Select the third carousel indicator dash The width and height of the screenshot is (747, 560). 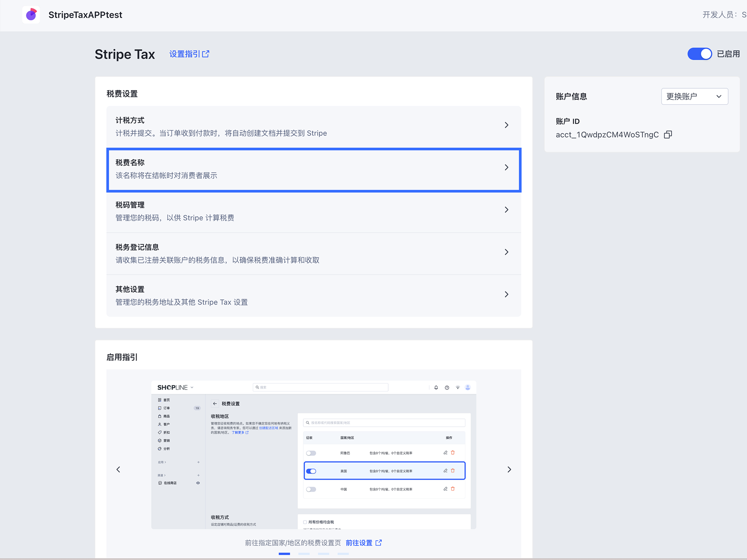click(323, 554)
